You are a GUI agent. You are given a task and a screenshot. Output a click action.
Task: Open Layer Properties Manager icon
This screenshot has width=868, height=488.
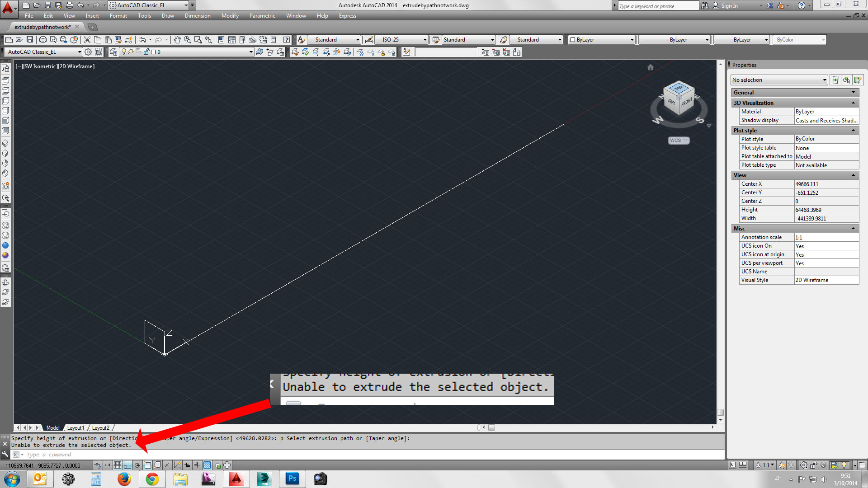(x=113, y=52)
